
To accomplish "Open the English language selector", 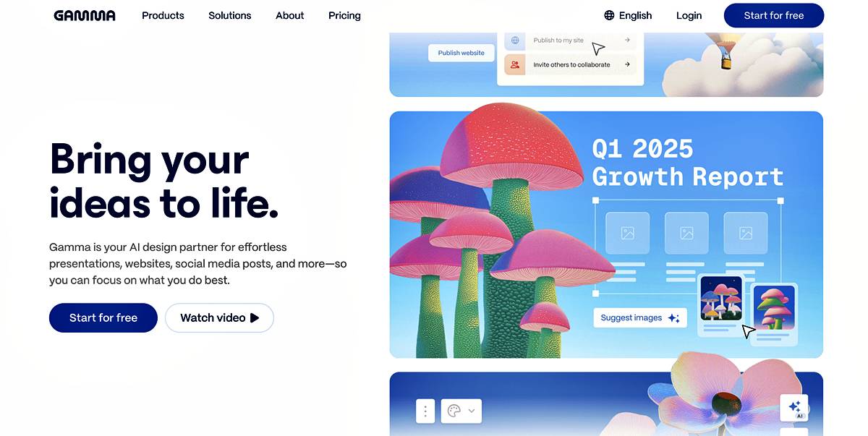I will coord(628,15).
